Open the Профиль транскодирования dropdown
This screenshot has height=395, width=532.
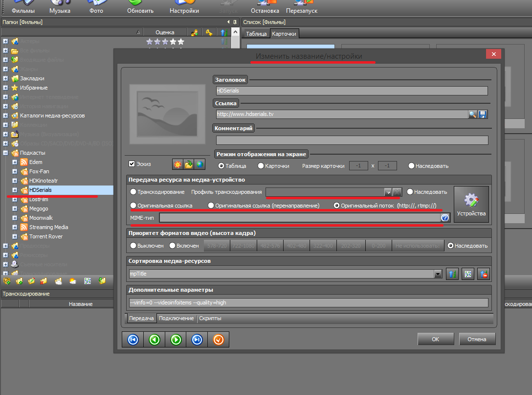[x=388, y=192]
